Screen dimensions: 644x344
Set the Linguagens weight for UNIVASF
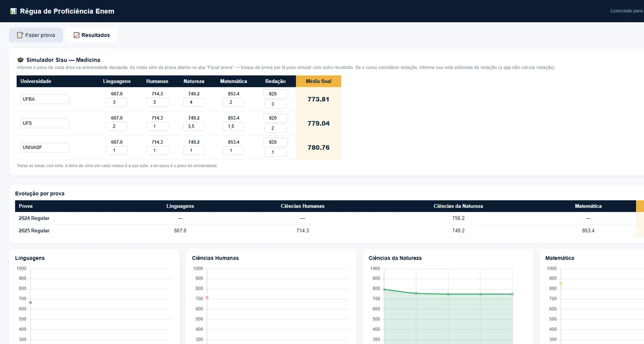tap(117, 151)
